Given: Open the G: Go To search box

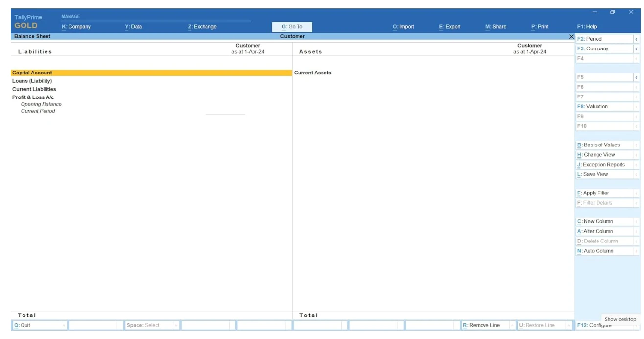Looking at the screenshot, I should click(292, 27).
